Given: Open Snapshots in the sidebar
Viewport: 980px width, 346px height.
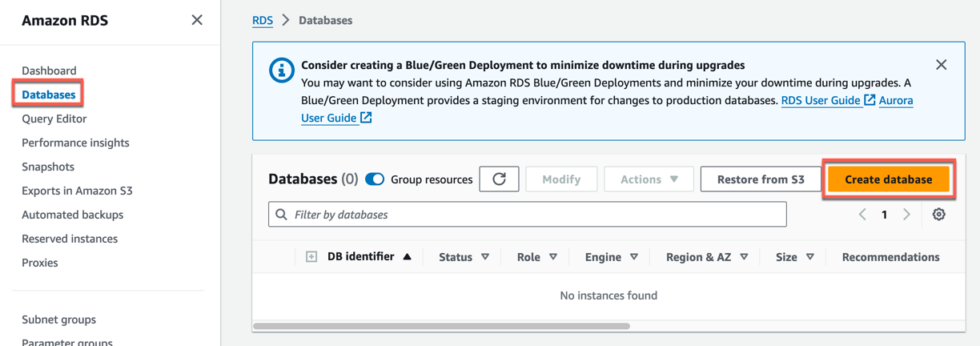Looking at the screenshot, I should click(x=48, y=167).
